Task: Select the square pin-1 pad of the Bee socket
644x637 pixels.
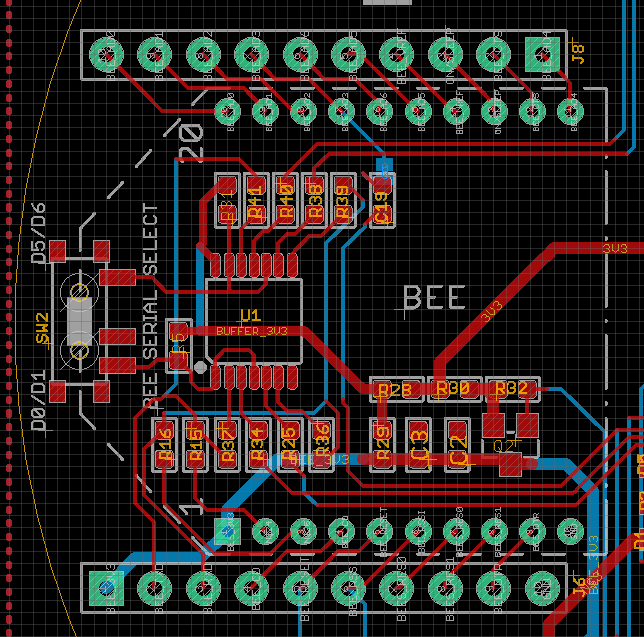Action: coord(227,531)
